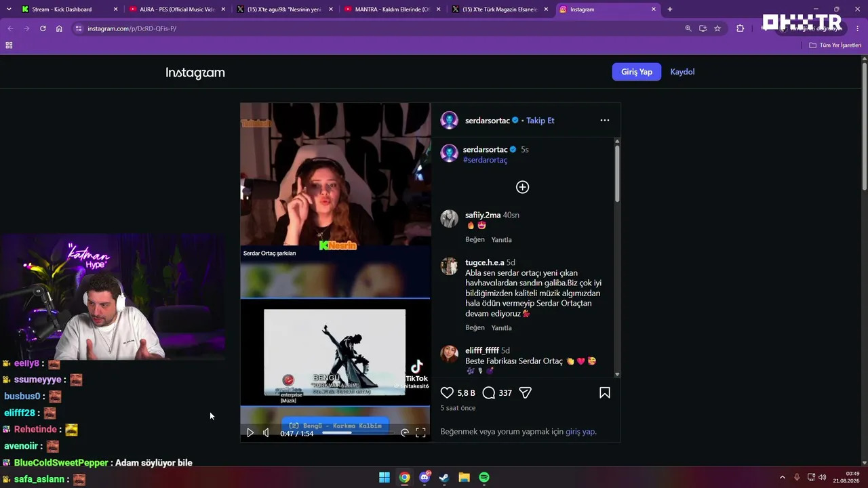Open the apps grid in bookmarks bar
Viewport: 868px width, 488px height.
[x=9, y=45]
